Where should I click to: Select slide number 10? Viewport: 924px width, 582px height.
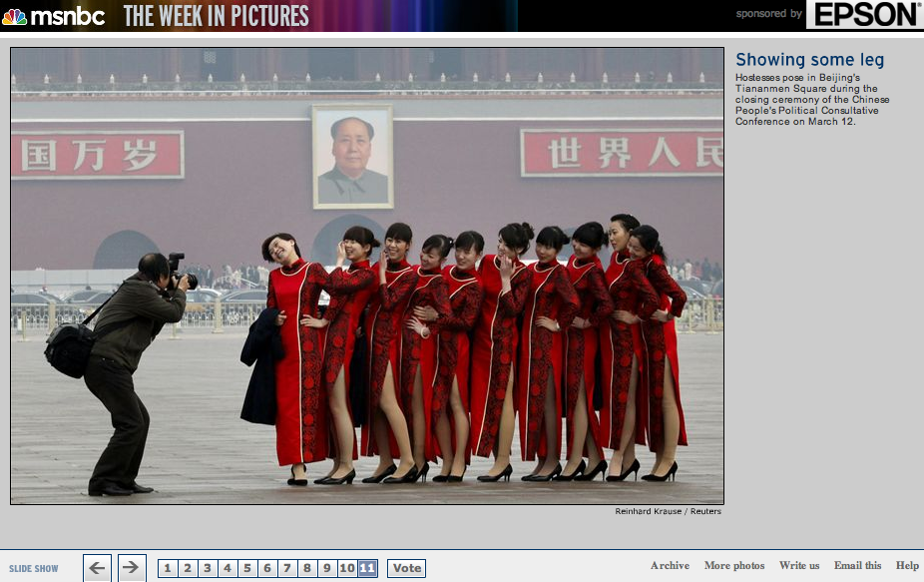click(347, 568)
